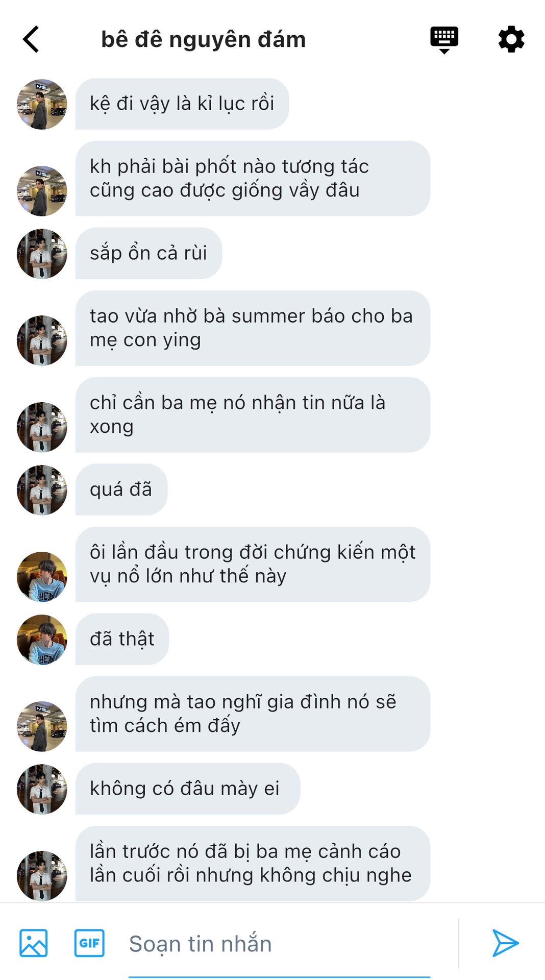Open avatar beside the 'đã thật' message

click(42, 640)
